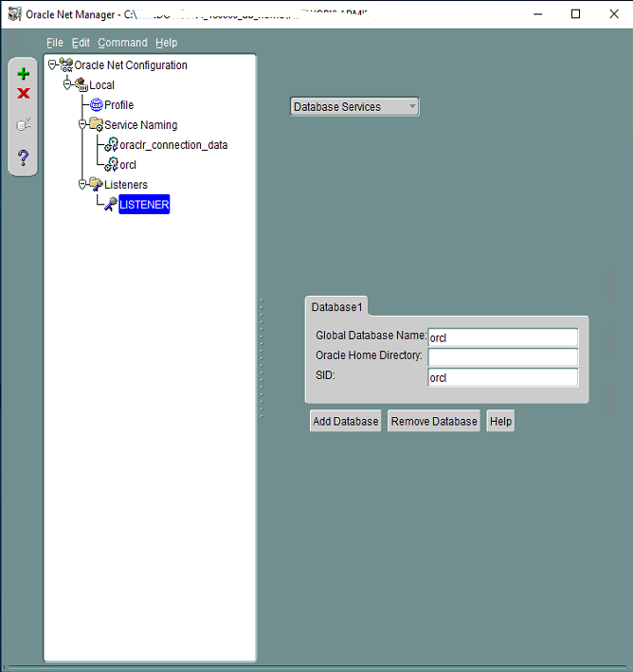Select the Listeners tree item

(126, 184)
